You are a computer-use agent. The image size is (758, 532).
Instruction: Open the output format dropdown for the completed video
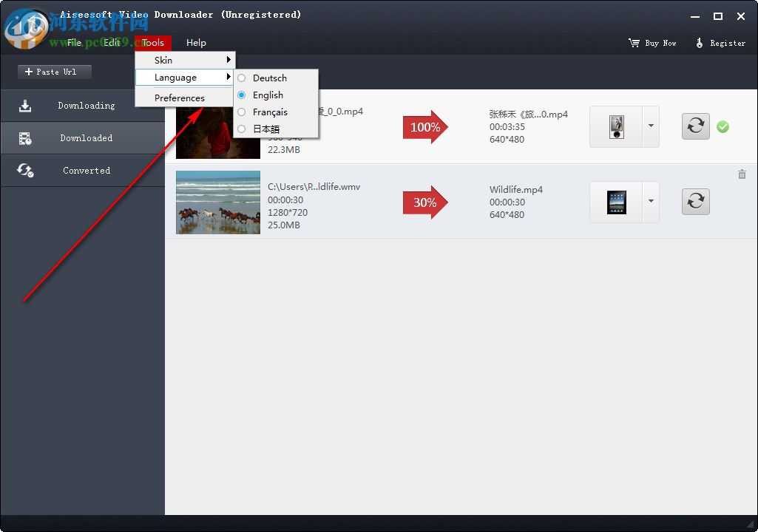[650, 126]
